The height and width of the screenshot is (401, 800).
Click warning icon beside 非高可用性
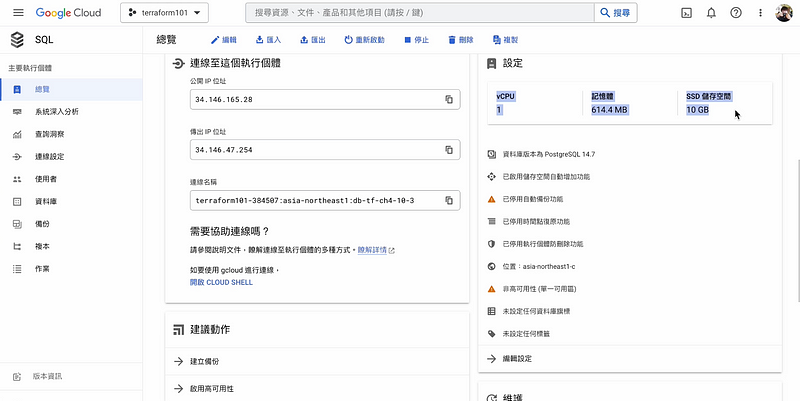click(491, 289)
